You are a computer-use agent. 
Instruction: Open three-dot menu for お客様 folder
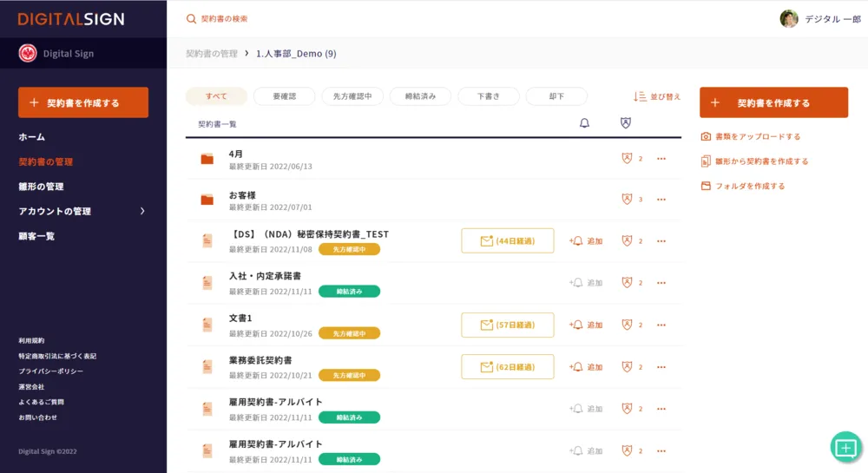pos(661,200)
